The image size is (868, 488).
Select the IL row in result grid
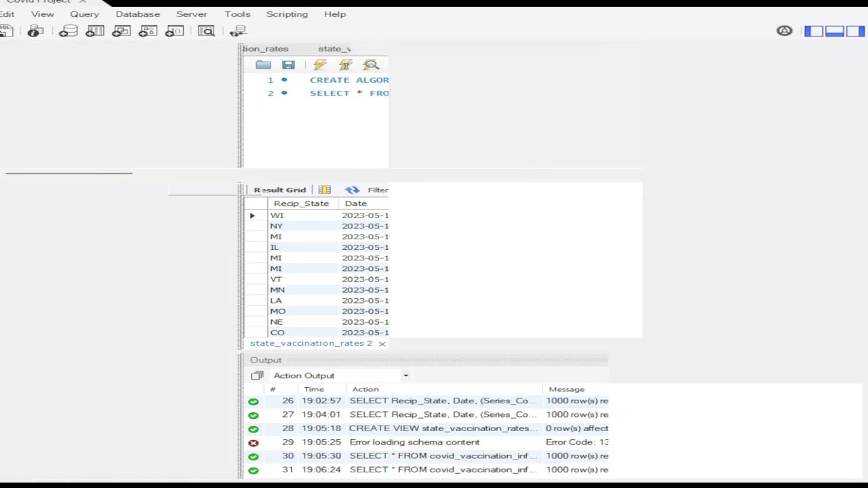317,247
